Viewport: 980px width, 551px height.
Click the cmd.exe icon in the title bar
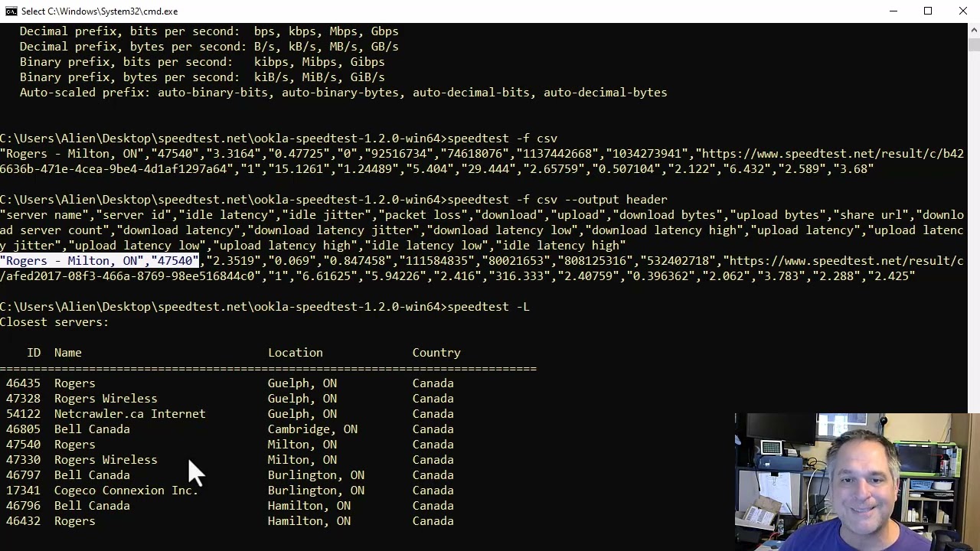click(11, 11)
